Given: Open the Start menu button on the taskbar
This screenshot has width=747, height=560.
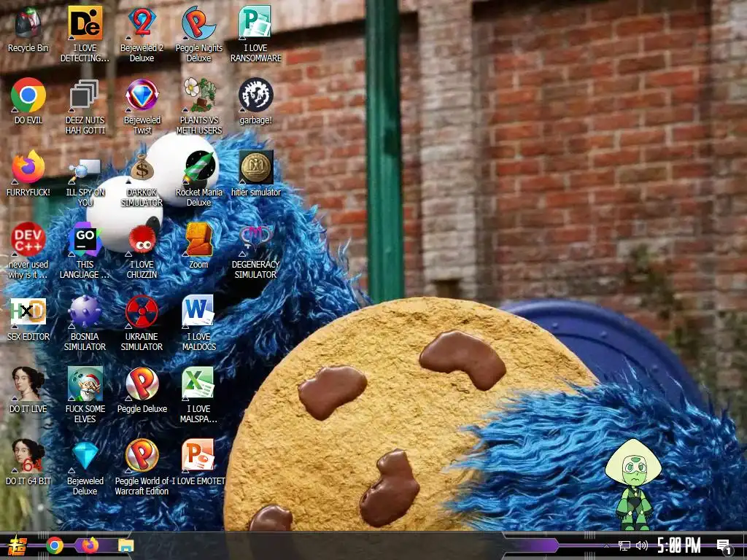Looking at the screenshot, I should pos(18,545).
